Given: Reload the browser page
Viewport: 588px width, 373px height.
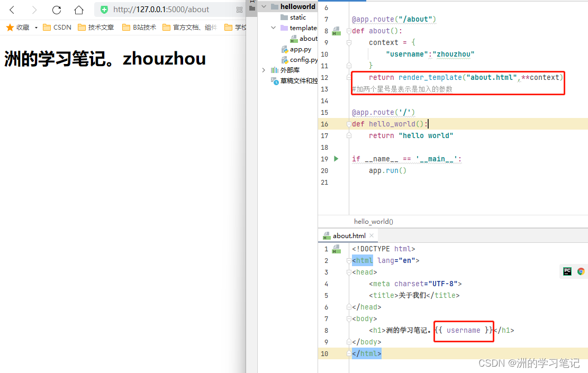Looking at the screenshot, I should 57,10.
